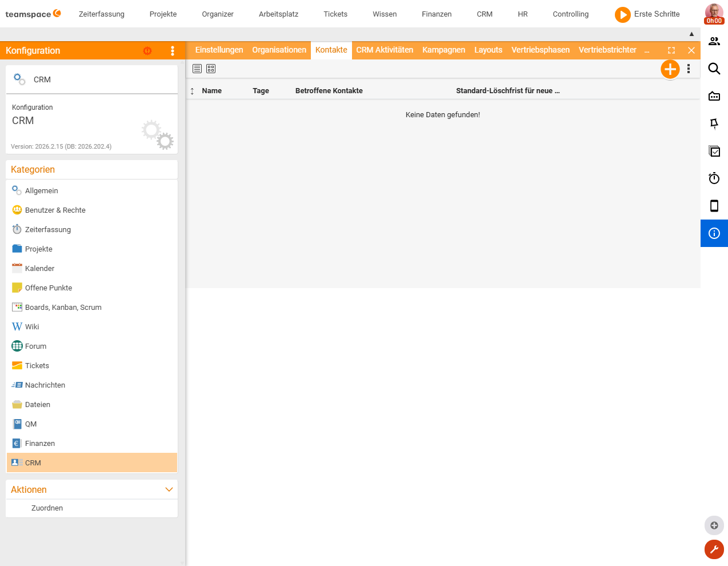Select the Zeiterfassung category in Kategorien
This screenshot has height=566, width=728.
pos(92,230)
